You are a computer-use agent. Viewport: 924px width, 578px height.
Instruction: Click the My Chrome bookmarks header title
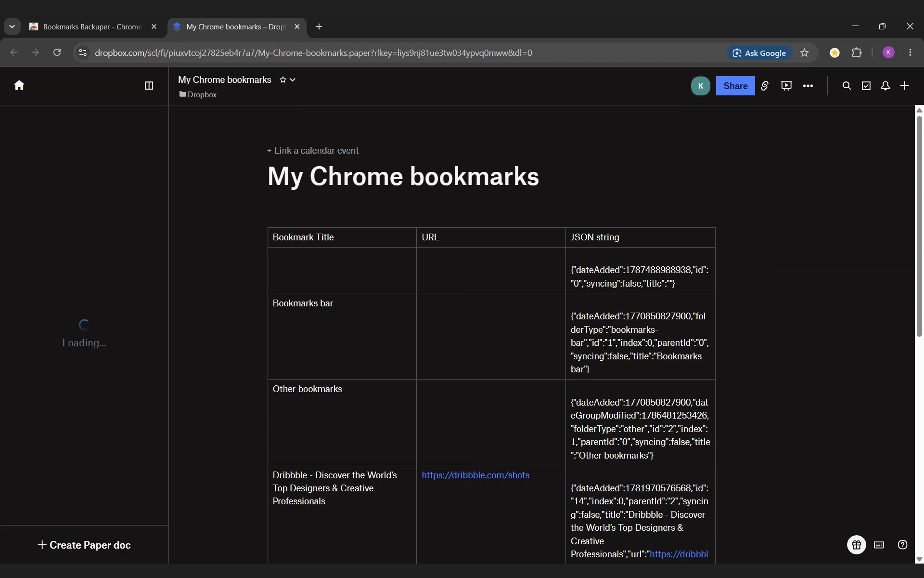tap(225, 80)
